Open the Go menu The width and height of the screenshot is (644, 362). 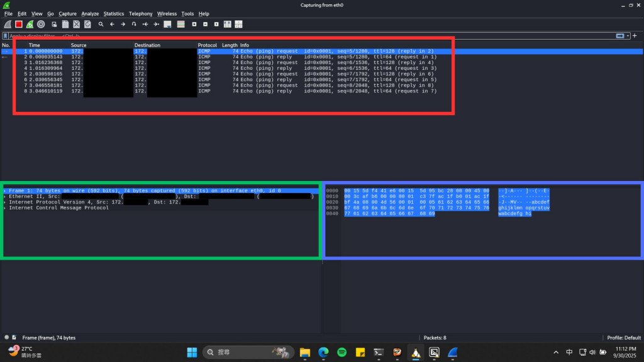[50, 14]
